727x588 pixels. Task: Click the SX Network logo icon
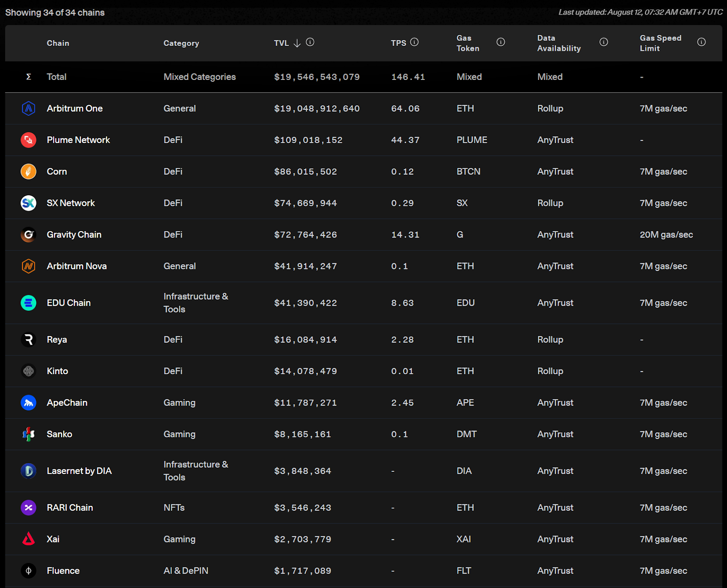click(29, 203)
